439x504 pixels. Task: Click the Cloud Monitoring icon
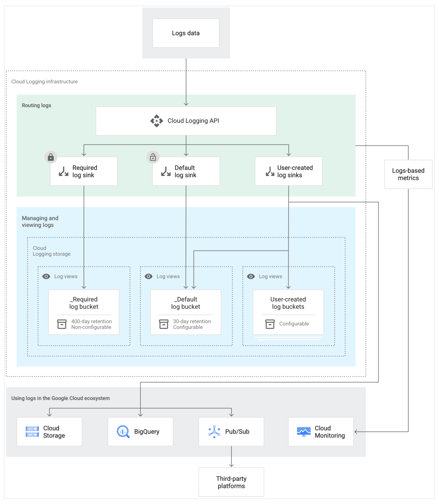[x=304, y=432]
